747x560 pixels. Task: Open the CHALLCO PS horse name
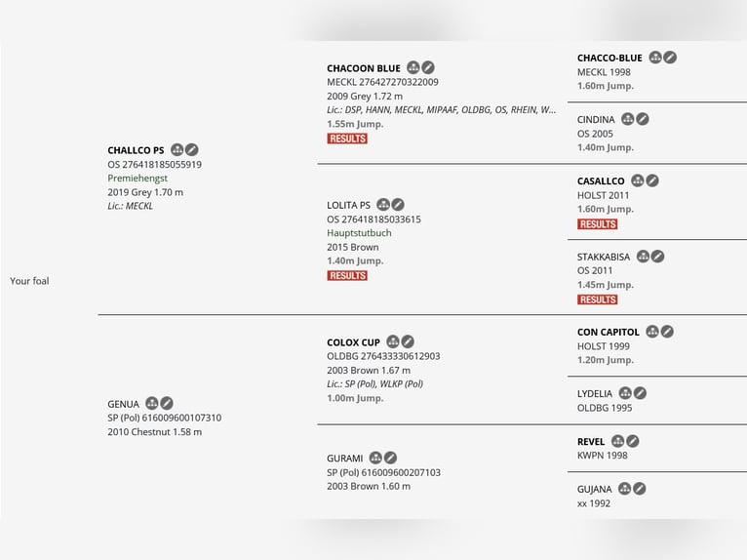click(136, 150)
